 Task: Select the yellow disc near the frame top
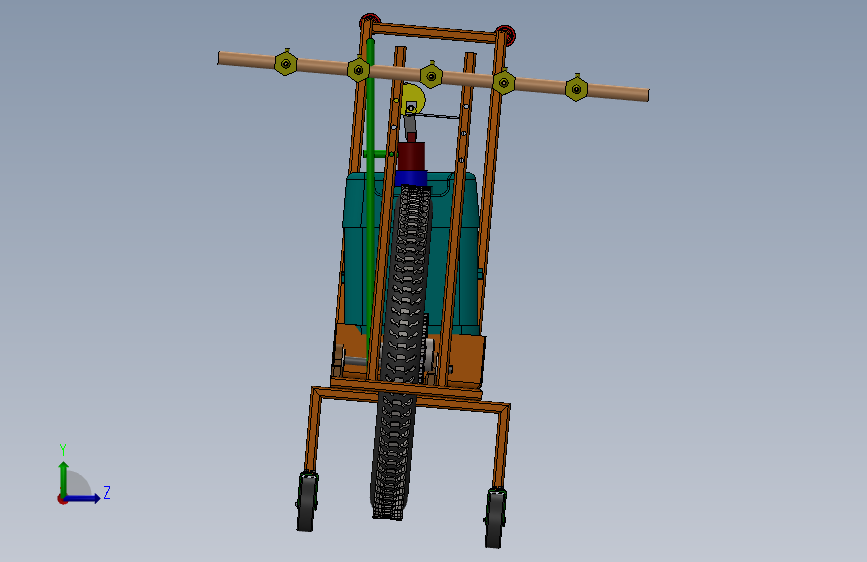click(417, 96)
